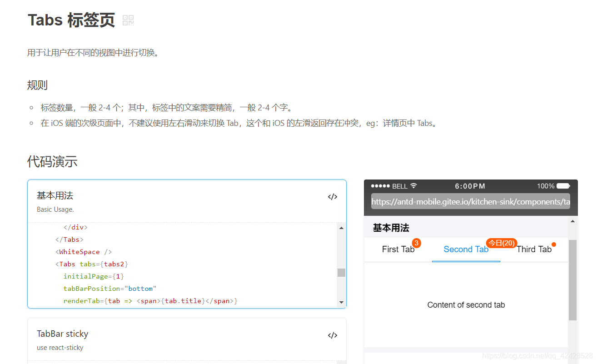Click the renderTab code line
Viewport: 597px width, 364px height.
[x=151, y=301]
